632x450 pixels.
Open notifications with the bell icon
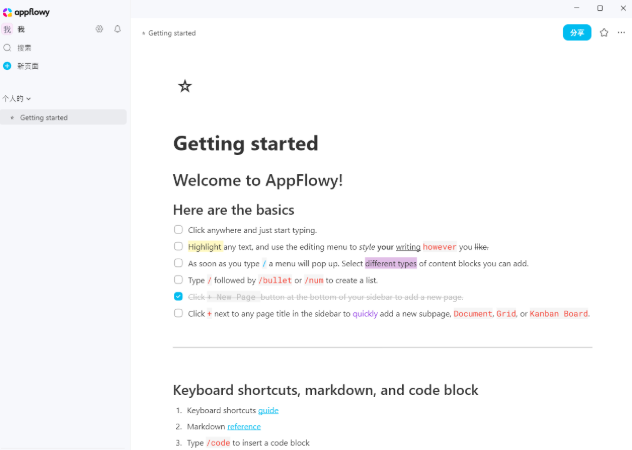tap(117, 29)
